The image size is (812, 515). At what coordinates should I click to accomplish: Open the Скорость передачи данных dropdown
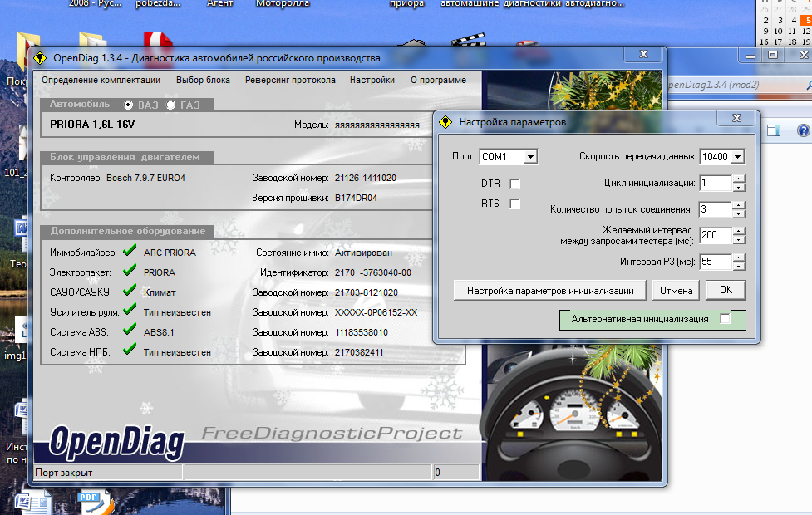click(x=738, y=157)
